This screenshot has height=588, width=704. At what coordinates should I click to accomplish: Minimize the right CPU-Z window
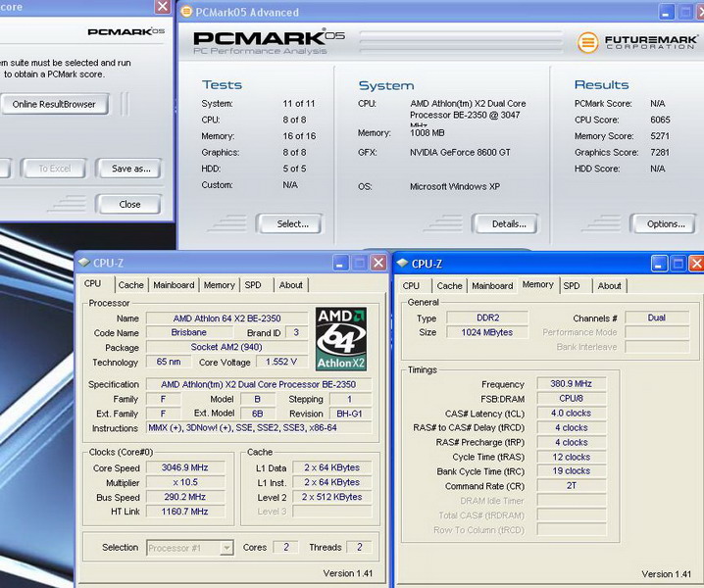coord(659,264)
